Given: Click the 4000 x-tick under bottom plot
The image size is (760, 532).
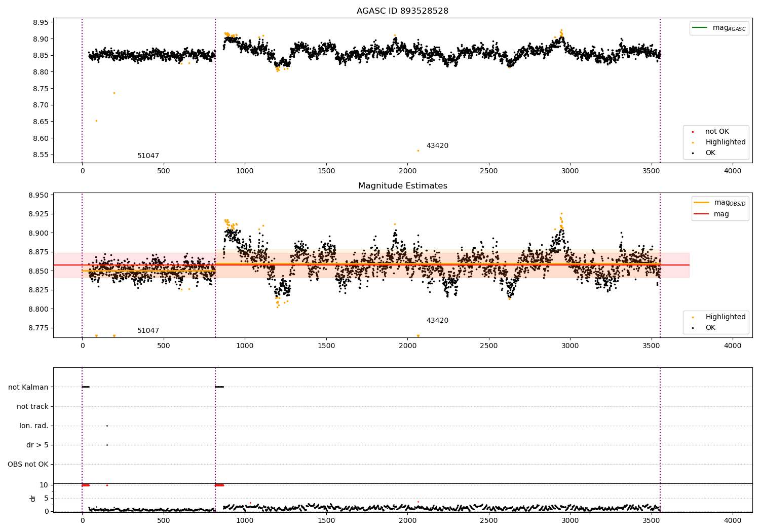Looking at the screenshot, I should pyautogui.click(x=733, y=521).
